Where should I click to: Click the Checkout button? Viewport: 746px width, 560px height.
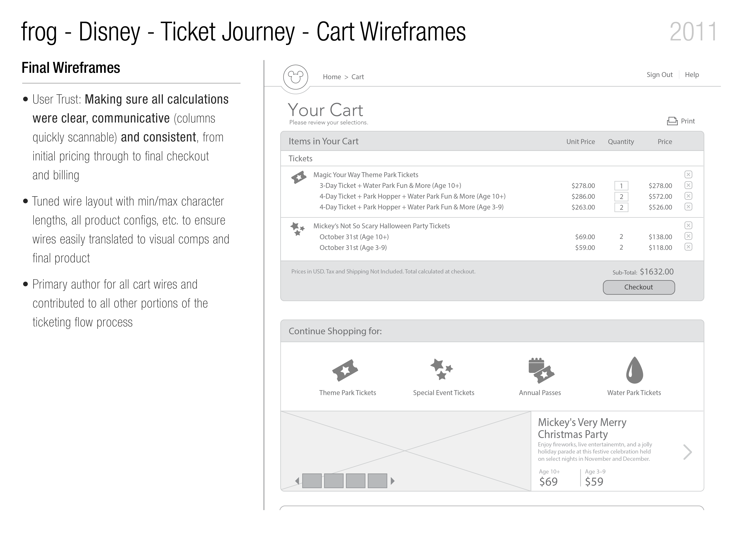point(639,287)
